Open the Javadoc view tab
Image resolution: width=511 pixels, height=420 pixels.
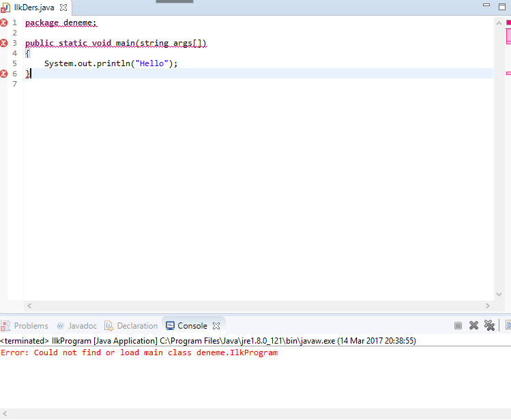[77, 326]
